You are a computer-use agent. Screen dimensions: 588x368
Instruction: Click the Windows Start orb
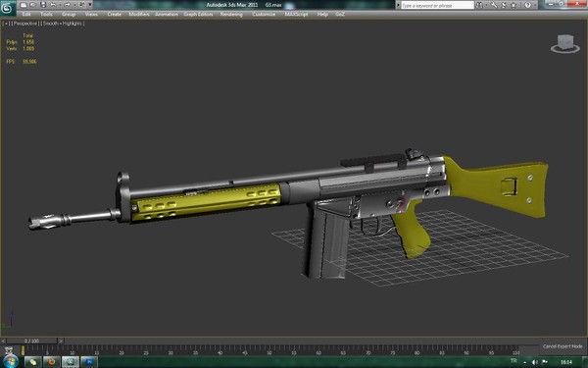[x=10, y=361]
